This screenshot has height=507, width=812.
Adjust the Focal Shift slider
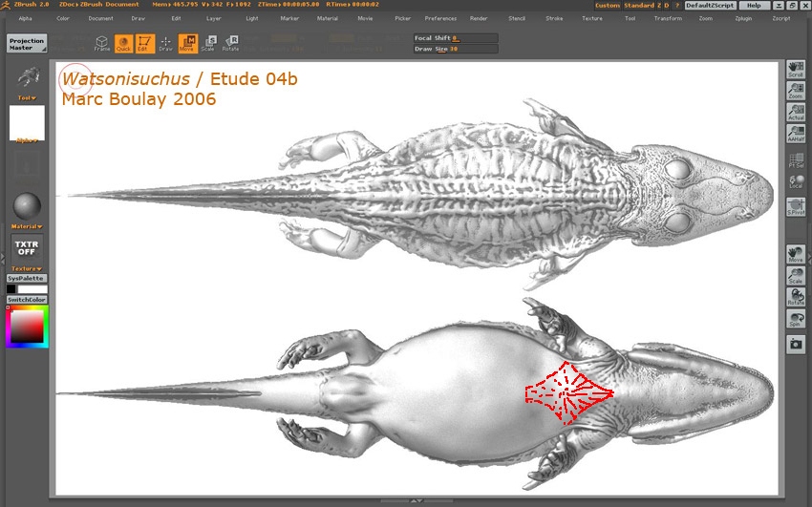tap(456, 38)
